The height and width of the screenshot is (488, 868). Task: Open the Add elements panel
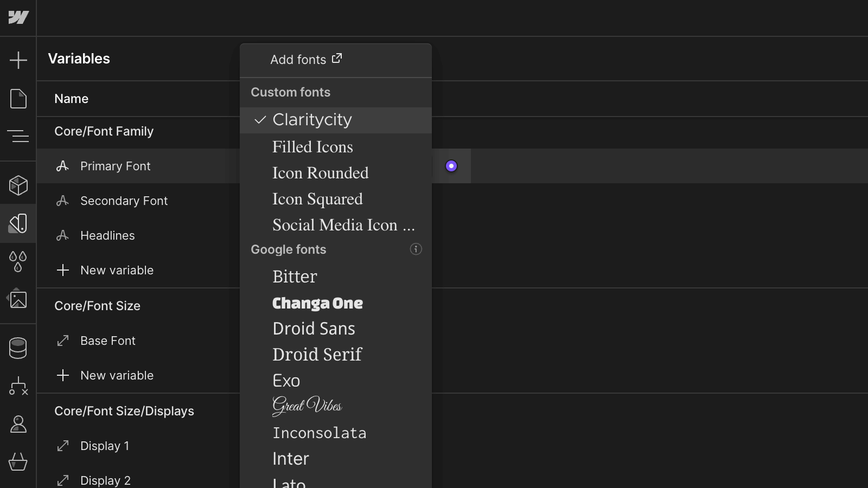tap(18, 60)
